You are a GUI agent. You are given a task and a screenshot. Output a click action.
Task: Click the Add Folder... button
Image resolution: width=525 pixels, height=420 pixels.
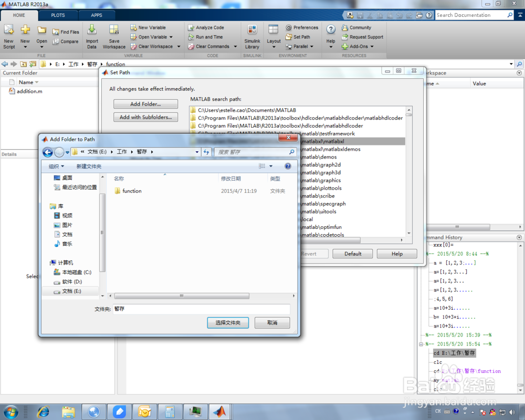point(145,104)
